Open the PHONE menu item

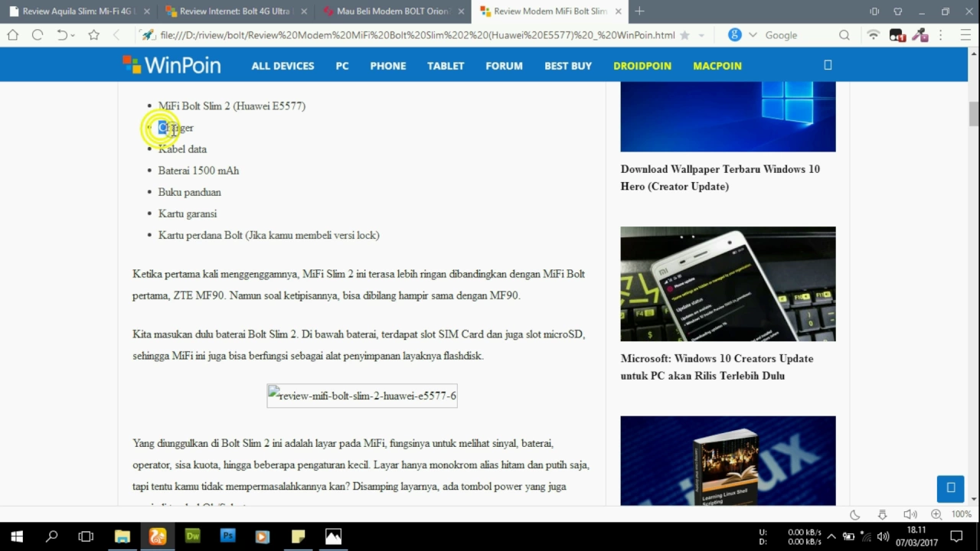tap(388, 66)
